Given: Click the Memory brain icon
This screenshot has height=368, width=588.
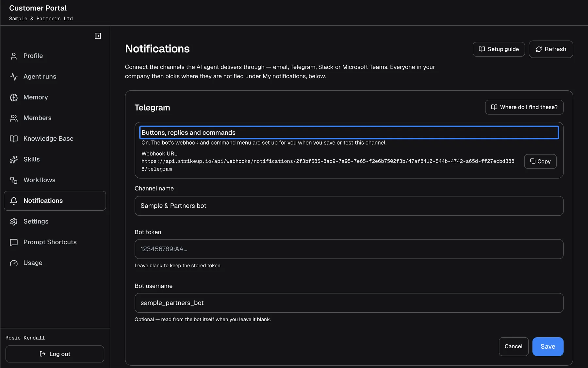Looking at the screenshot, I should (14, 97).
